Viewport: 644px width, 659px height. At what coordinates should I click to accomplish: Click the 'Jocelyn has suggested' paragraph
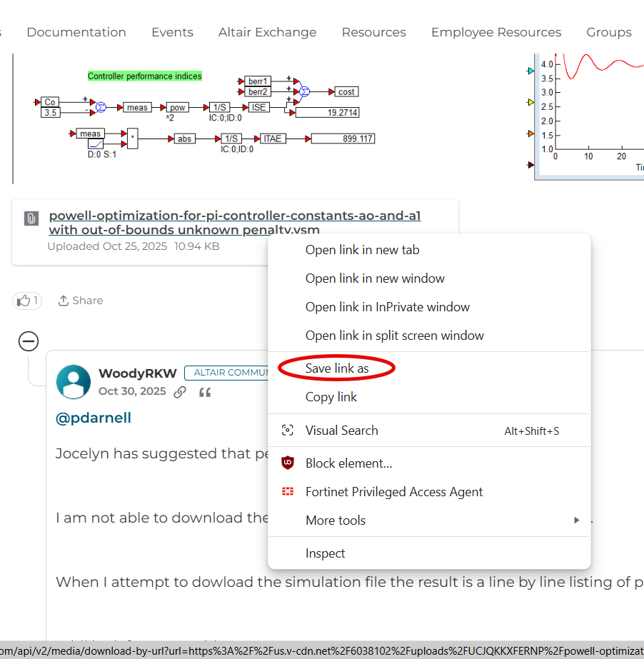(x=162, y=454)
